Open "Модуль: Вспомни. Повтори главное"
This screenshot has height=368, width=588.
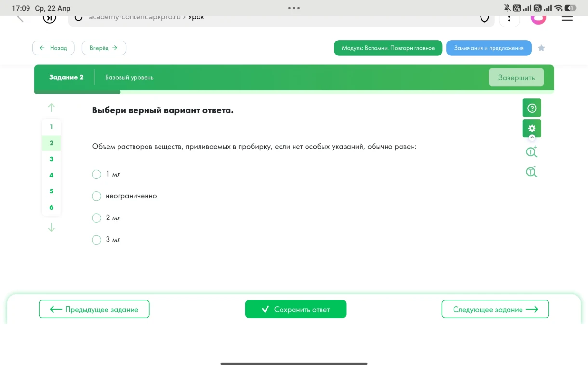[x=388, y=48]
